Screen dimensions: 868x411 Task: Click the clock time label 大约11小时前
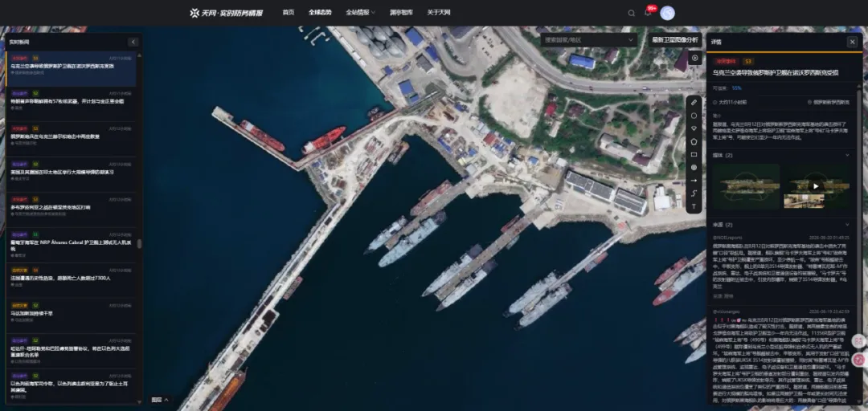click(x=730, y=102)
